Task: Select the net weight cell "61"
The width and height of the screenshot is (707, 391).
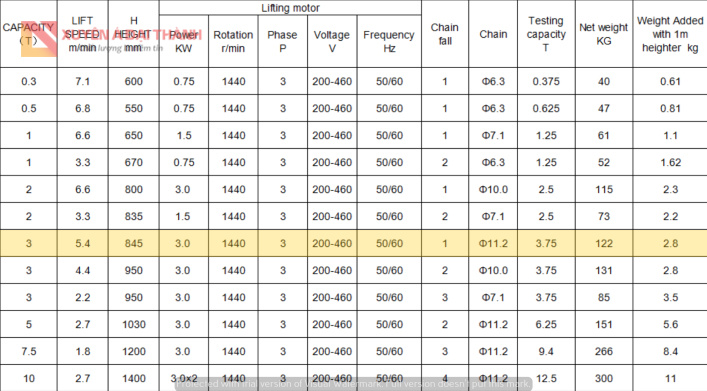Action: tap(604, 135)
